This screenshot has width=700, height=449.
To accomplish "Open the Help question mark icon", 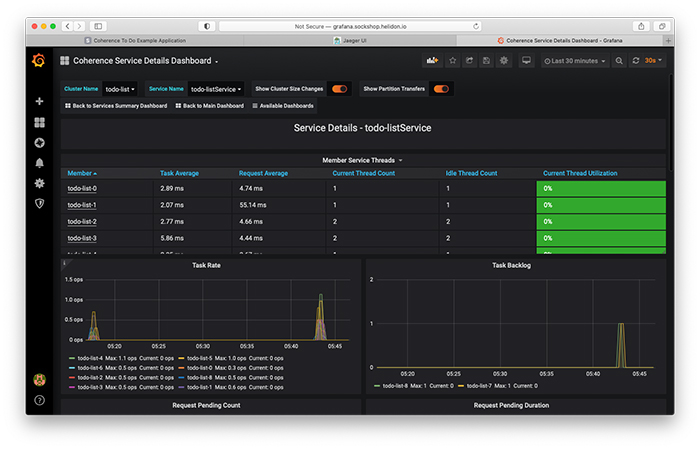I will click(39, 400).
